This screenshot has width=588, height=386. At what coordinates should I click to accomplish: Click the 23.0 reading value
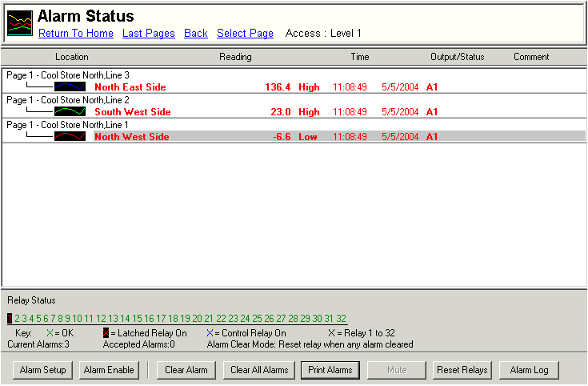pos(281,112)
